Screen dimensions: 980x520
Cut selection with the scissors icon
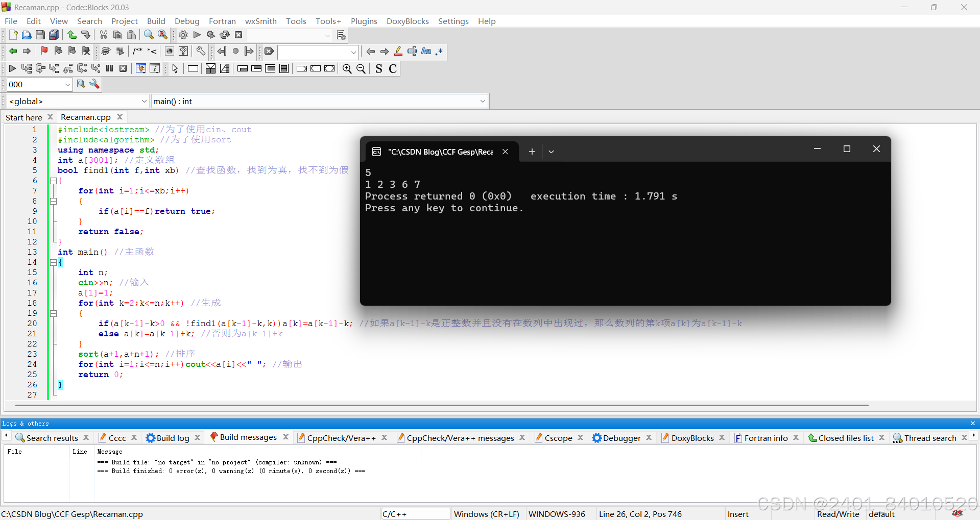coord(104,35)
